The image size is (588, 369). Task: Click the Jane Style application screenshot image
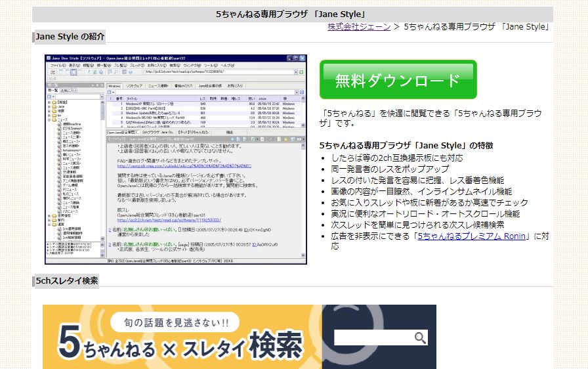(175, 160)
